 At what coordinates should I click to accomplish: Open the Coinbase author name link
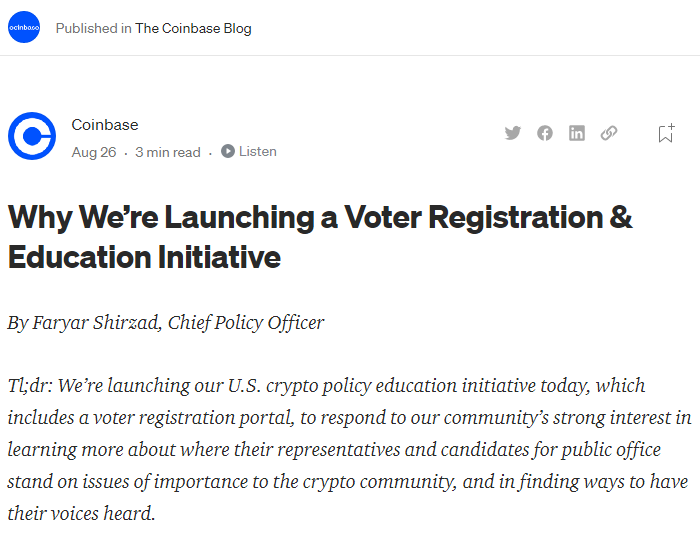coord(105,125)
